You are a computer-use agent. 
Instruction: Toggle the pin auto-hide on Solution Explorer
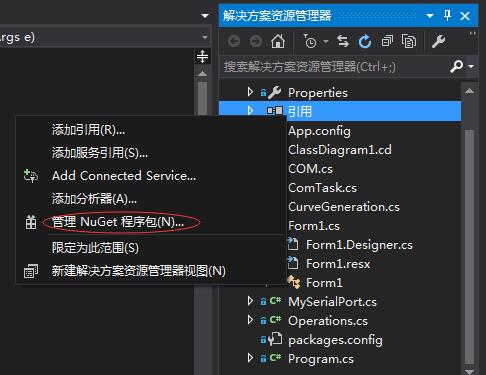[448, 15]
